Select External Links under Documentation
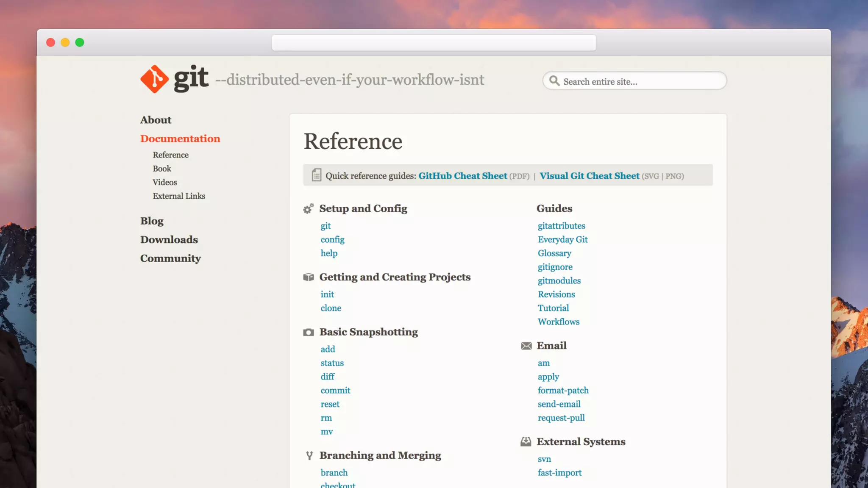Image resolution: width=868 pixels, height=488 pixels. pos(179,196)
